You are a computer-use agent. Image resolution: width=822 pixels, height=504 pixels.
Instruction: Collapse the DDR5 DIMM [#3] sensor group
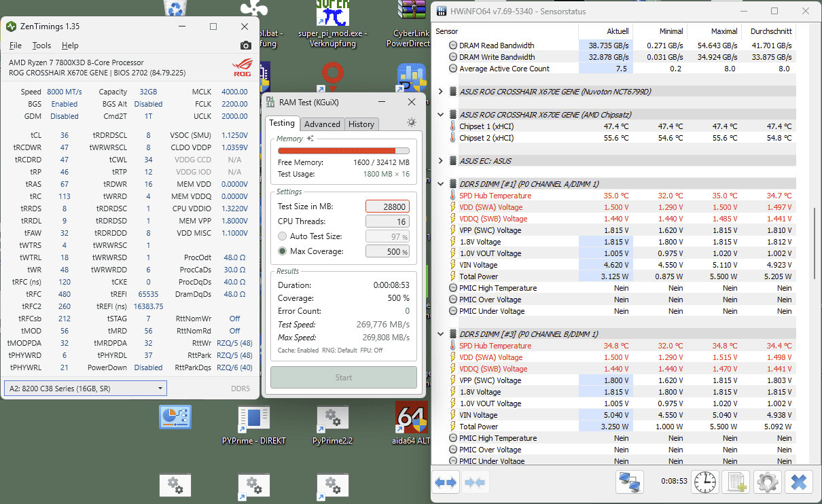pyautogui.click(x=440, y=334)
